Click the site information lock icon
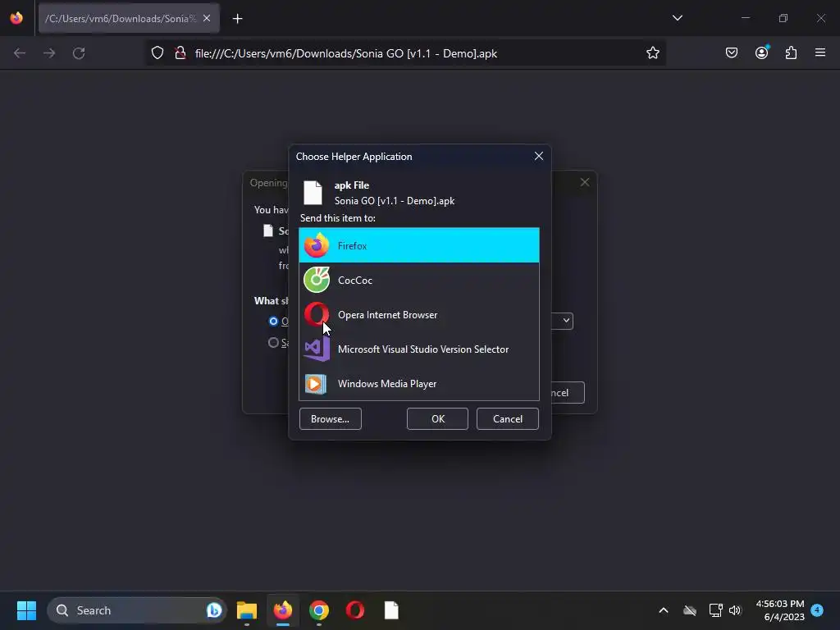840x630 pixels. point(180,53)
